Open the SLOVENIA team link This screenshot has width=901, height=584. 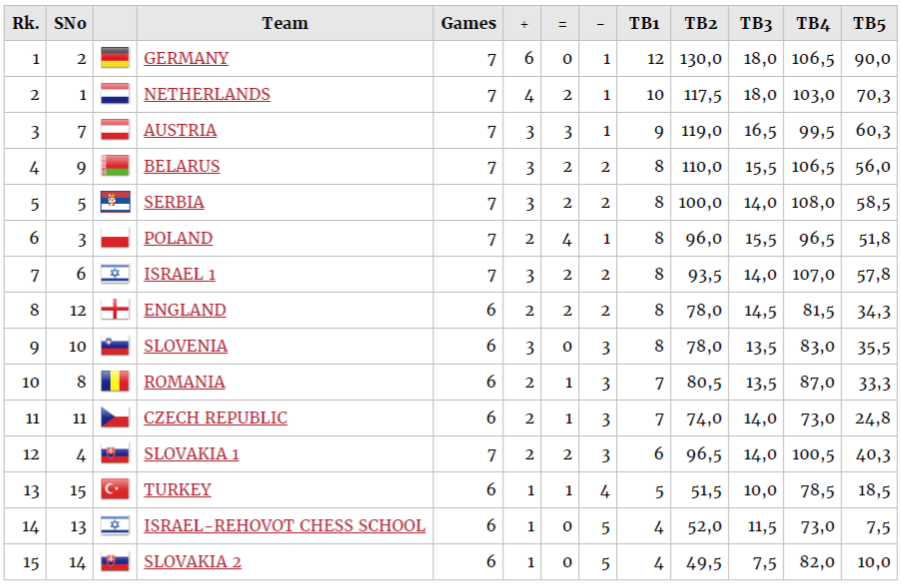pos(185,346)
